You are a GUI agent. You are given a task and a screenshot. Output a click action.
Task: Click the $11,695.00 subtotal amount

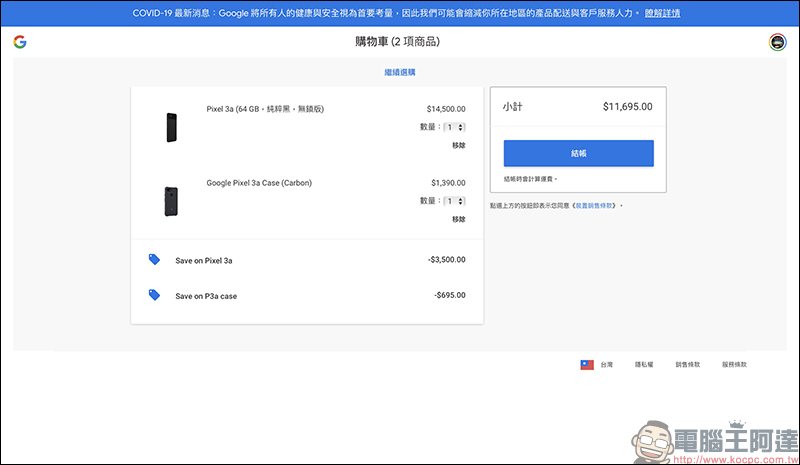pos(628,107)
